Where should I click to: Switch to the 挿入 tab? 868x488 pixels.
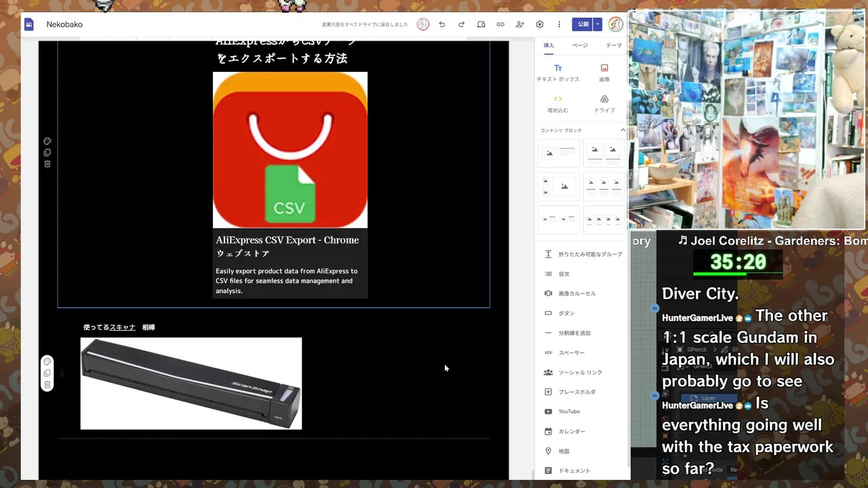[549, 45]
